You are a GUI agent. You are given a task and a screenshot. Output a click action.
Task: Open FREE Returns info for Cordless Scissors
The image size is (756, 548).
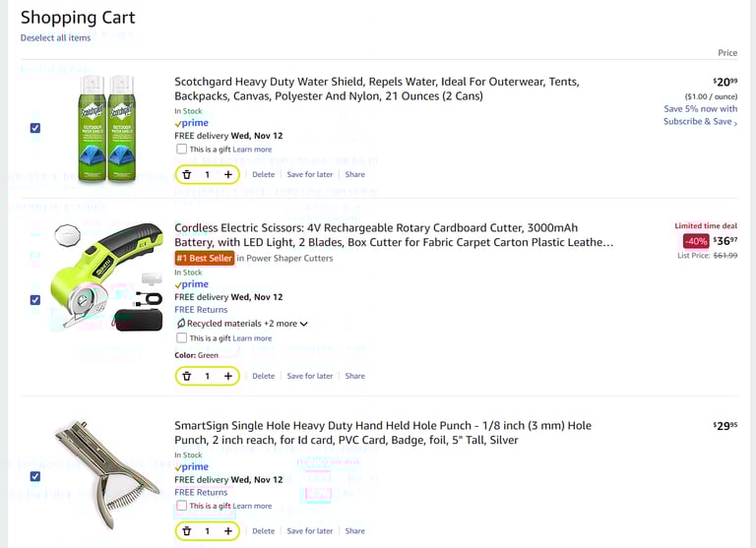tap(201, 310)
